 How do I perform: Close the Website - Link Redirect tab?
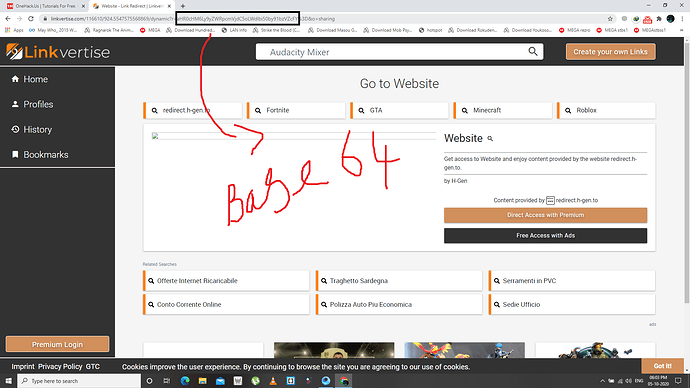coord(169,6)
